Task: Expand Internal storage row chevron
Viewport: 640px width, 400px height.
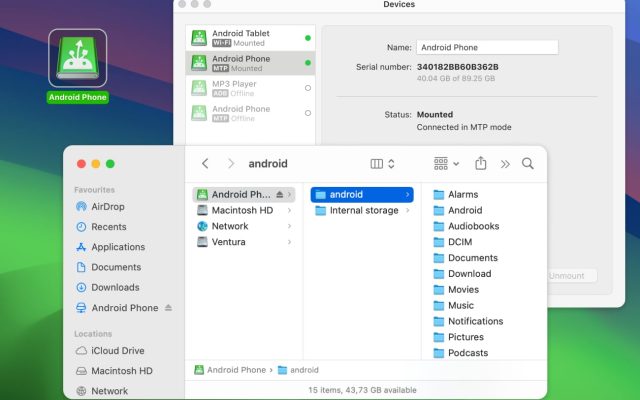Action: [407, 210]
